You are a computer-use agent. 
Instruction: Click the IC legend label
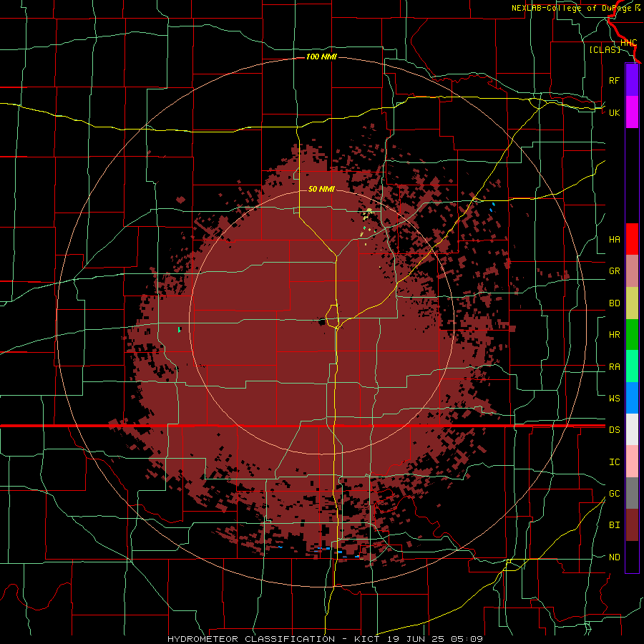tap(614, 462)
